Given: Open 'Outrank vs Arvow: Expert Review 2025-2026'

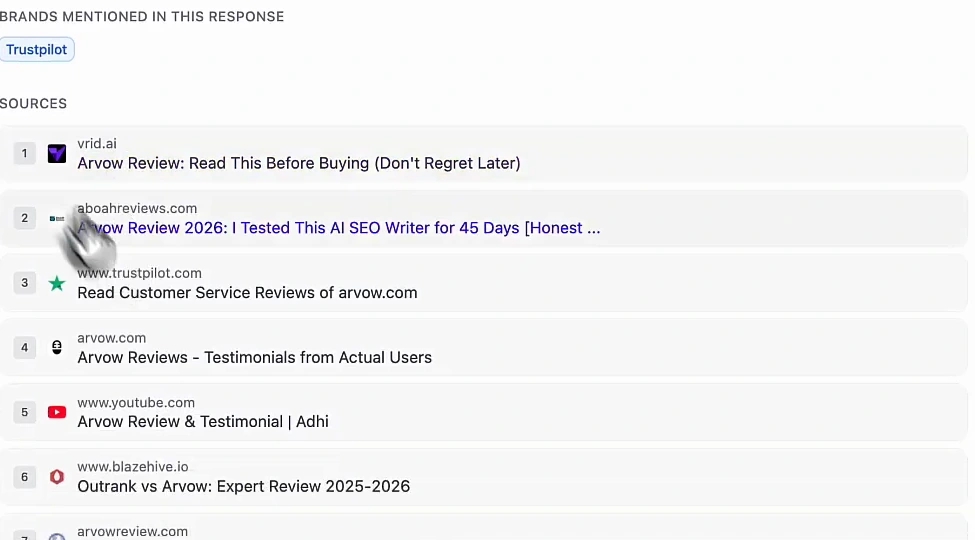Looking at the screenshot, I should tap(243, 486).
